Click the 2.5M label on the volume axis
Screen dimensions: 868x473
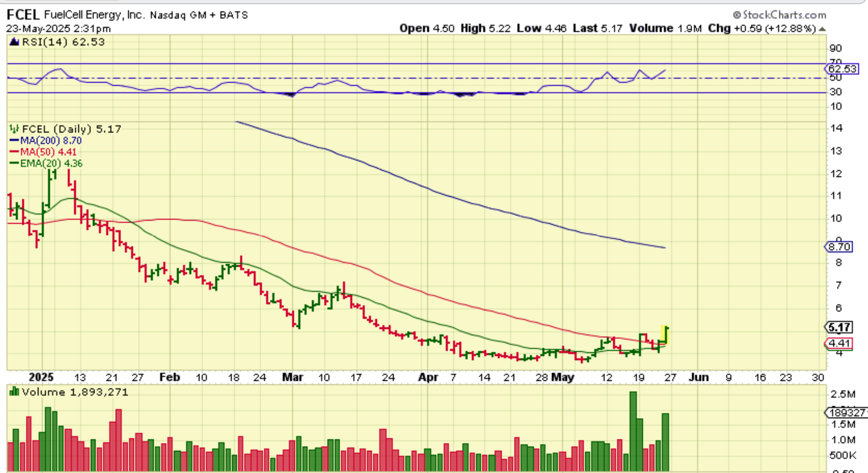pos(843,395)
